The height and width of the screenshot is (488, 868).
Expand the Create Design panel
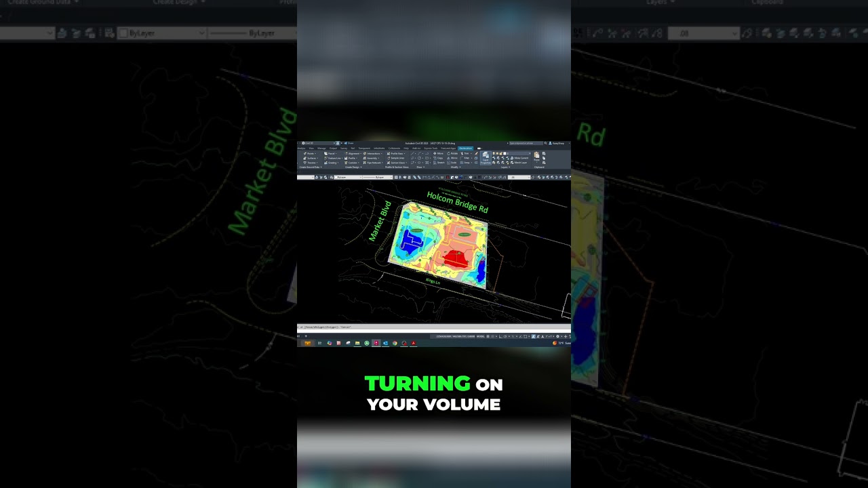(x=353, y=167)
